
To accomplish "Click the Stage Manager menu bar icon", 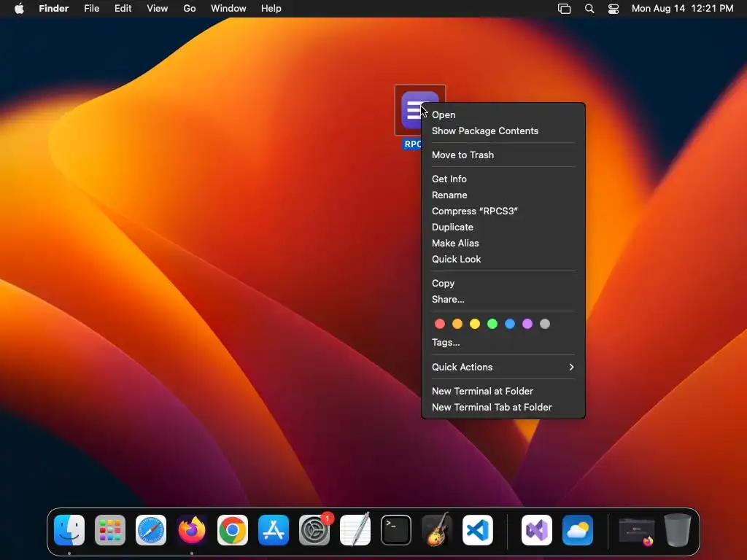I will click(564, 9).
